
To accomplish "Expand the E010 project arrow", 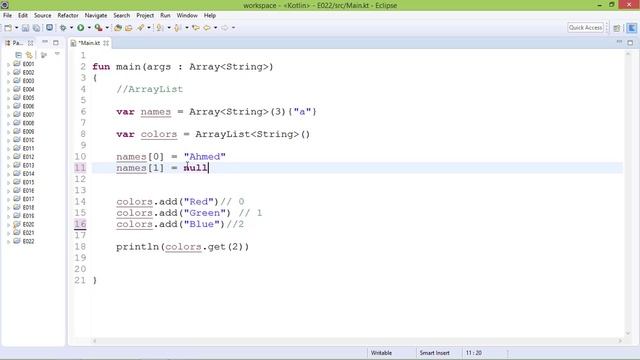I will [8, 140].
